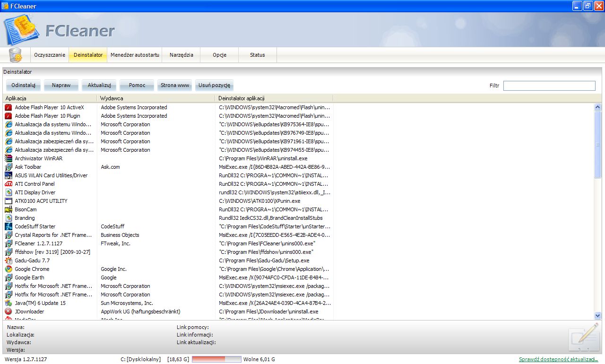The height and width of the screenshot is (364, 605).
Task: Open Sprawdź dostępność aktualizacji link
Action: coord(559,359)
